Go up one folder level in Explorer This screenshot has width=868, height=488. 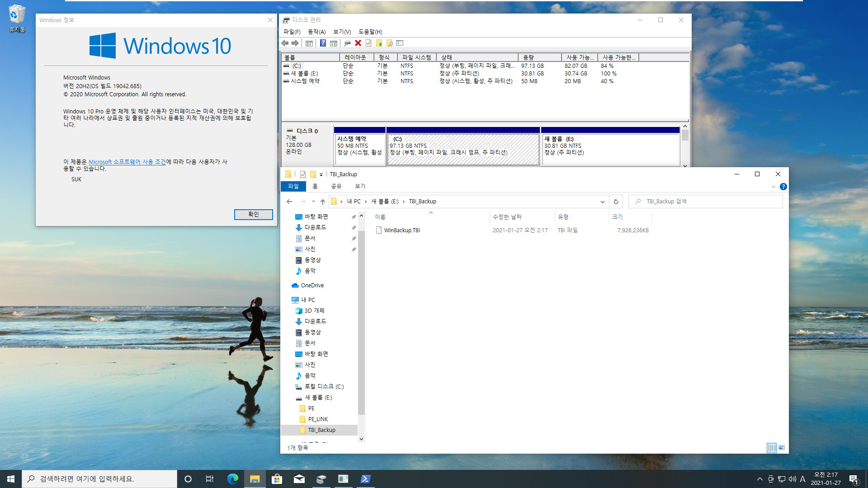point(322,202)
